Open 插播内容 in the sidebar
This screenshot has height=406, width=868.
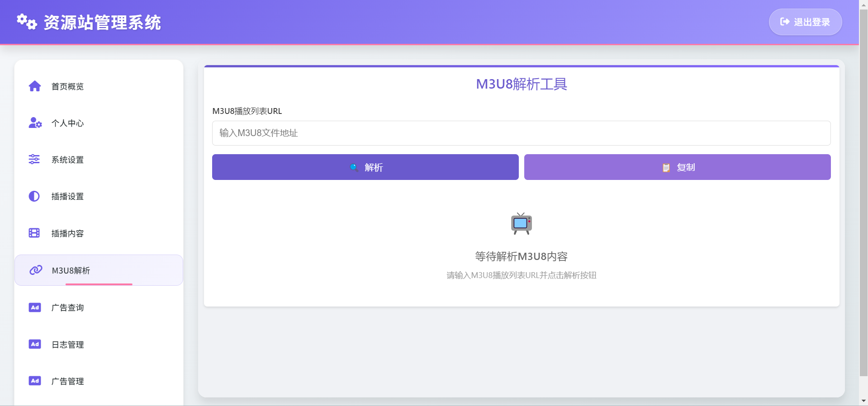99,233
